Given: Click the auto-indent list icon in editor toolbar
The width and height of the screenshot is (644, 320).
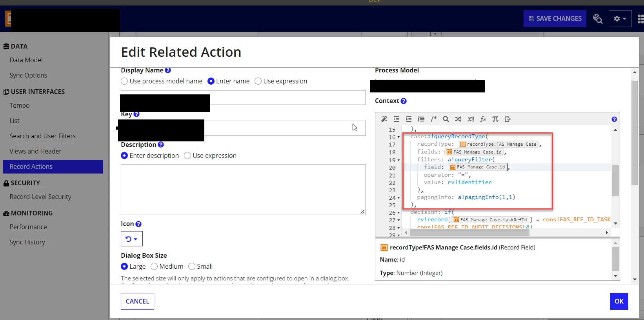Looking at the screenshot, I should [x=421, y=119].
